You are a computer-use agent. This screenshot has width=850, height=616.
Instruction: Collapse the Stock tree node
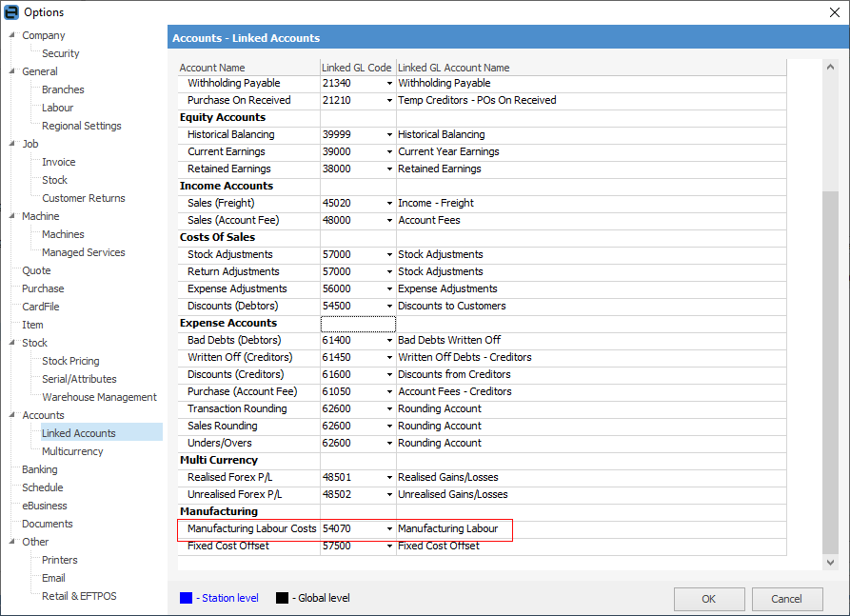click(11, 343)
